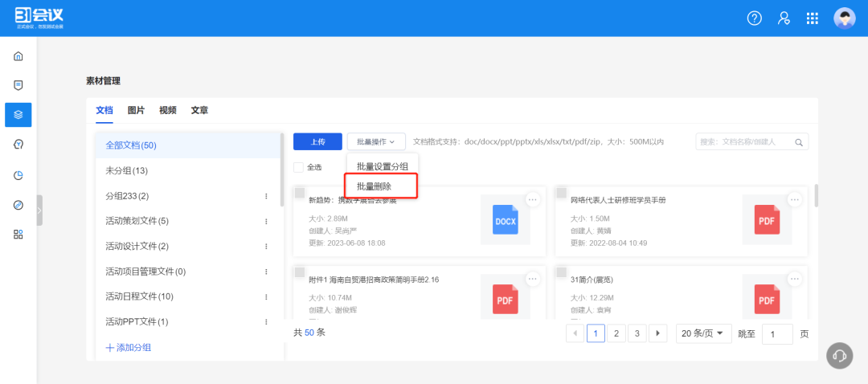Open the user avatar profile picture

844,18
